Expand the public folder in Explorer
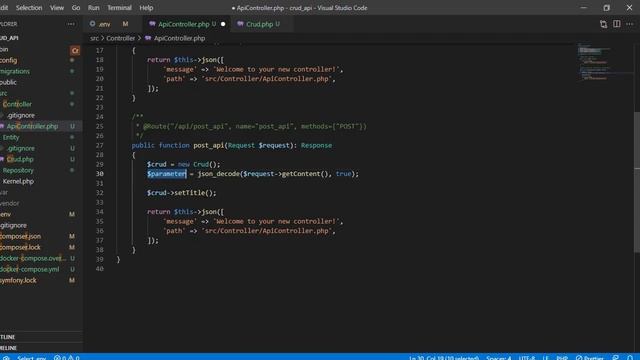640x360 pixels. 41,82
